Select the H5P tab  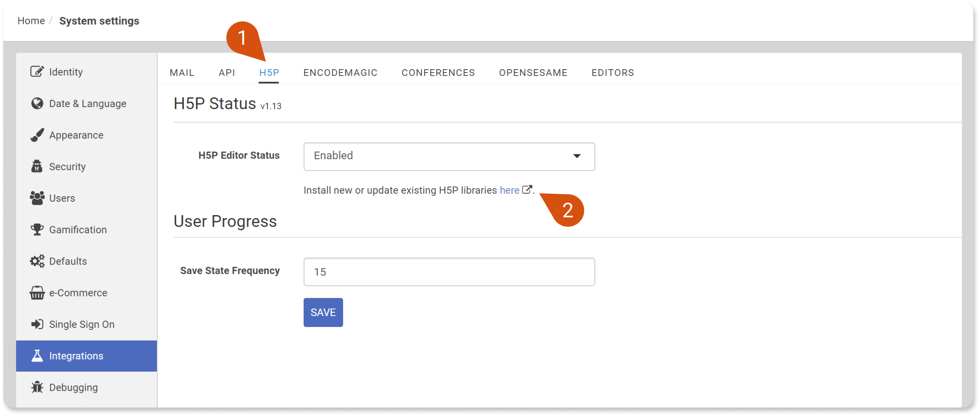pyautogui.click(x=269, y=73)
